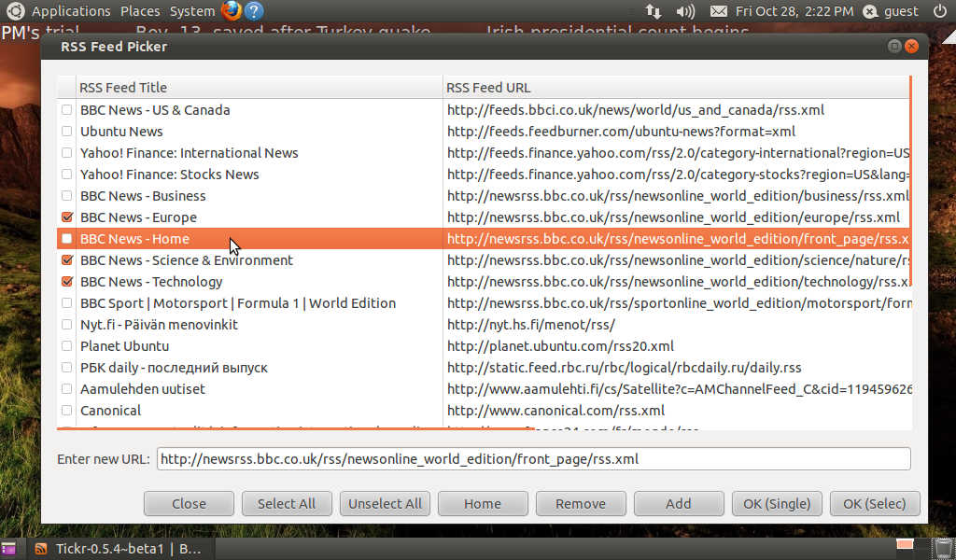Sort by the RSS Feed Title column header

260,88
